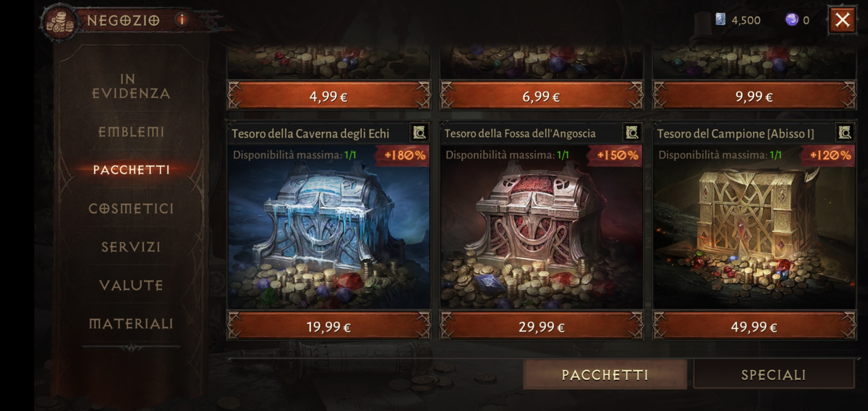Inspect contents of Tesoro della Caverna degli Echi
The width and height of the screenshot is (868, 411).
pyautogui.click(x=420, y=133)
